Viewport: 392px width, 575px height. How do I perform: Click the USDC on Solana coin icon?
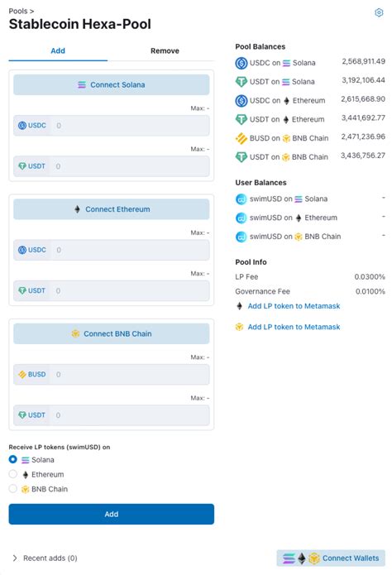click(241, 63)
